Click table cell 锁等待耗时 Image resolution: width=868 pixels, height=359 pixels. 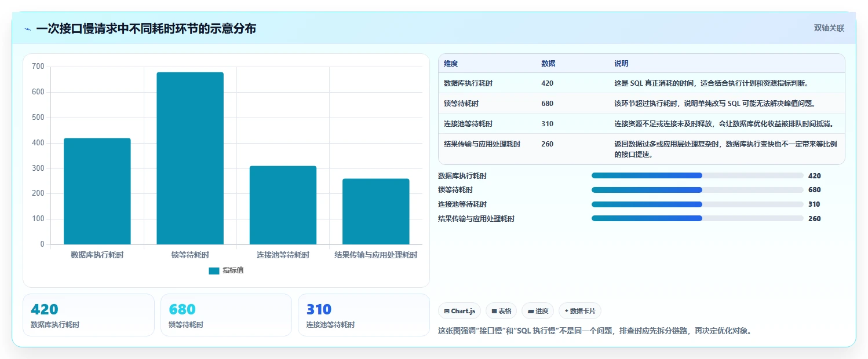(461, 104)
